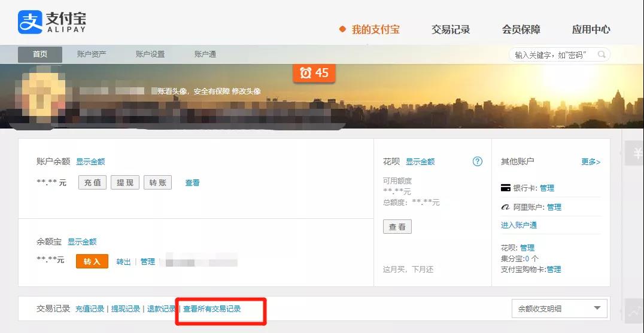Screen dimensions: 644x333
Task: Click the 充值 button
Action: tap(92, 182)
